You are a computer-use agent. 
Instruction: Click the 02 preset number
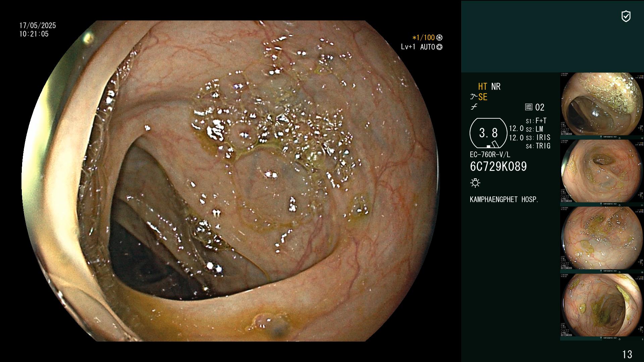click(x=540, y=108)
